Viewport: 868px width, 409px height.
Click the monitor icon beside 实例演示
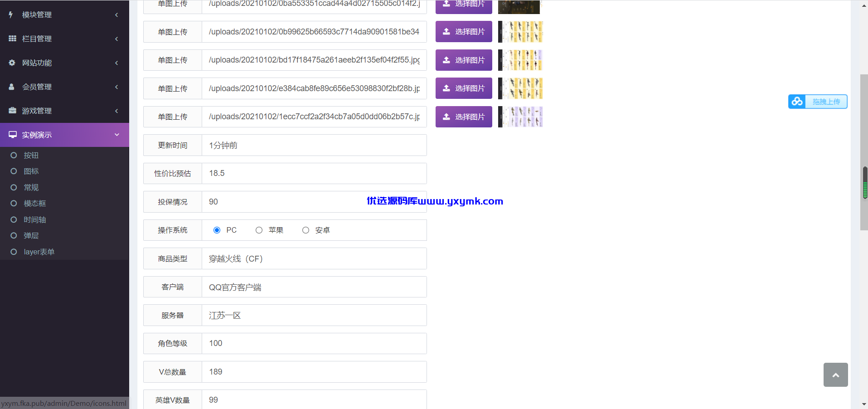point(13,135)
